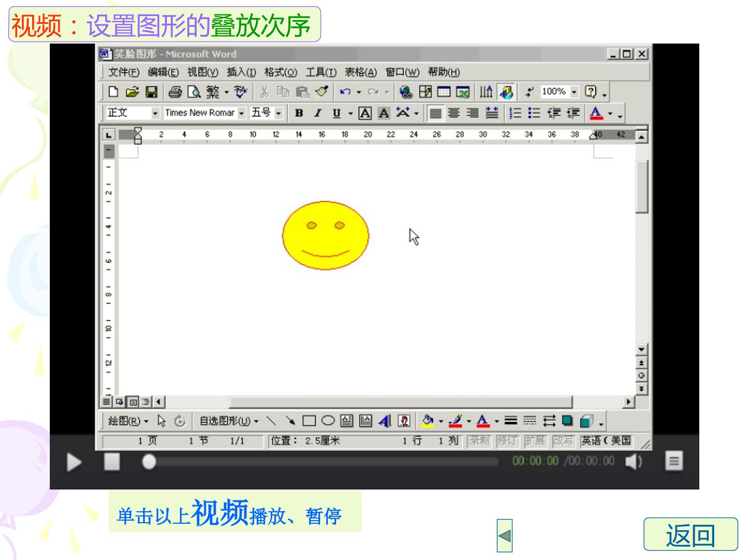Click the video progress slider knob
This screenshot has height=560, width=747.
click(149, 461)
